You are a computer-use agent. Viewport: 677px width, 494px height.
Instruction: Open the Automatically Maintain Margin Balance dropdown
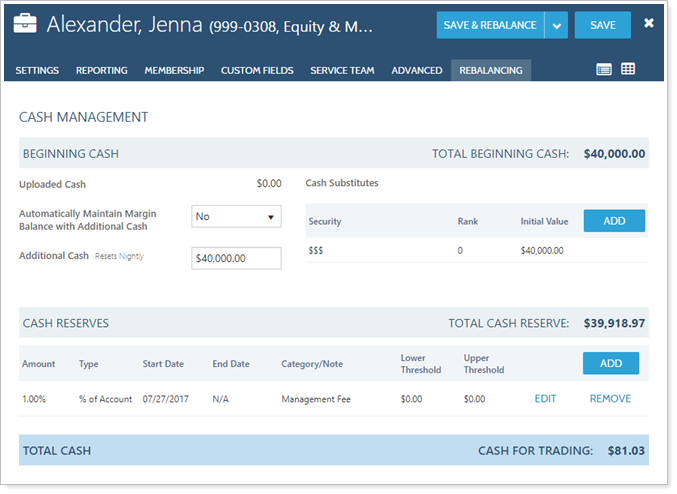[x=236, y=217]
